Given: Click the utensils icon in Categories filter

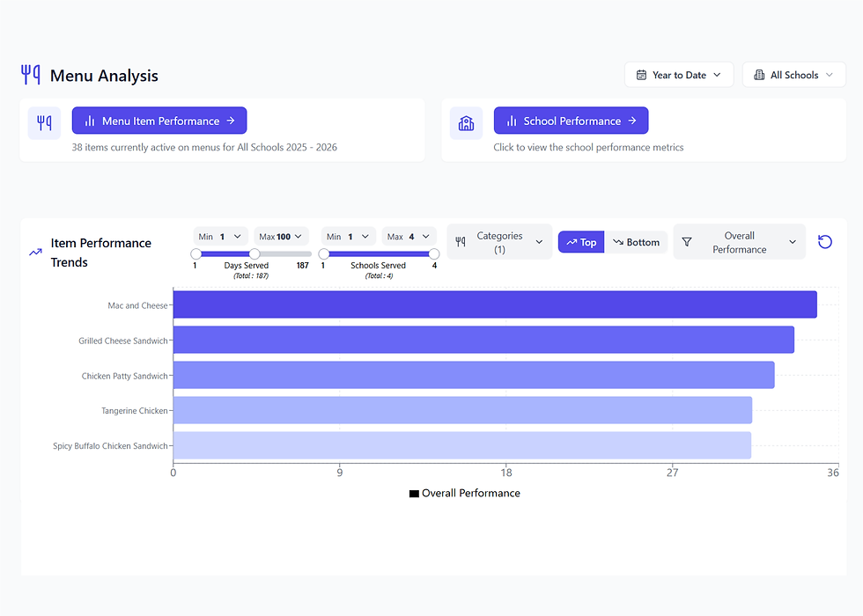Looking at the screenshot, I should click(461, 242).
